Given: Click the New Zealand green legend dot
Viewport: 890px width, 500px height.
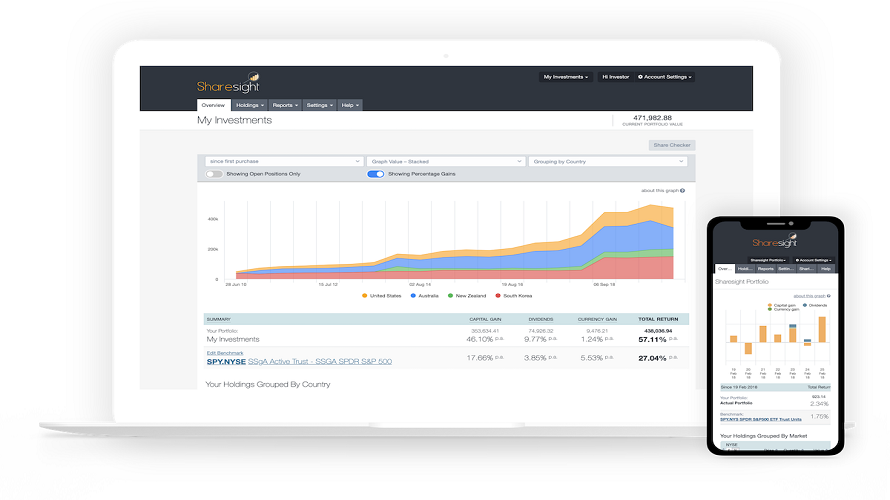Looking at the screenshot, I should point(451,296).
